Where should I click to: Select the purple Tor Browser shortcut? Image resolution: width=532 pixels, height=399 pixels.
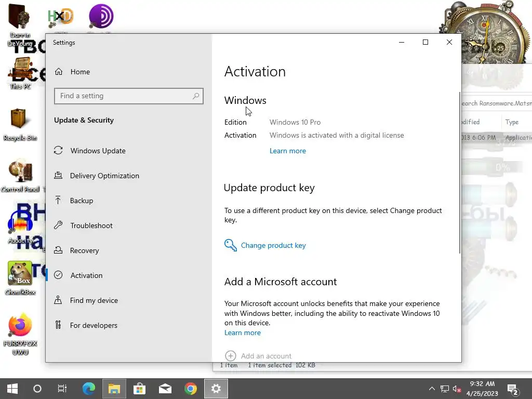(101, 17)
